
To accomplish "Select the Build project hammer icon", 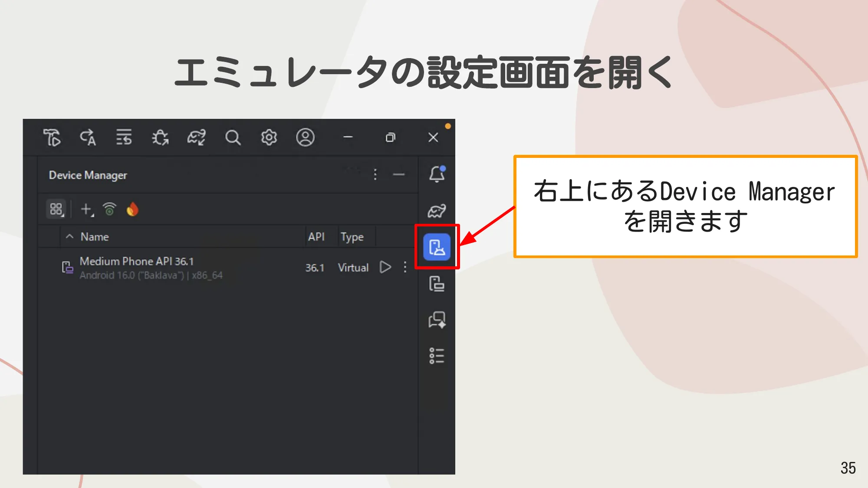I will [52, 138].
